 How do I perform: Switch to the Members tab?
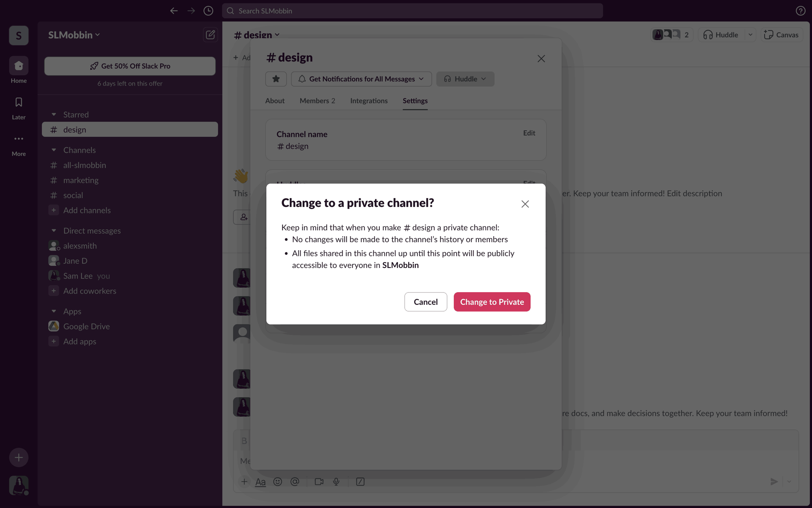coord(317,101)
